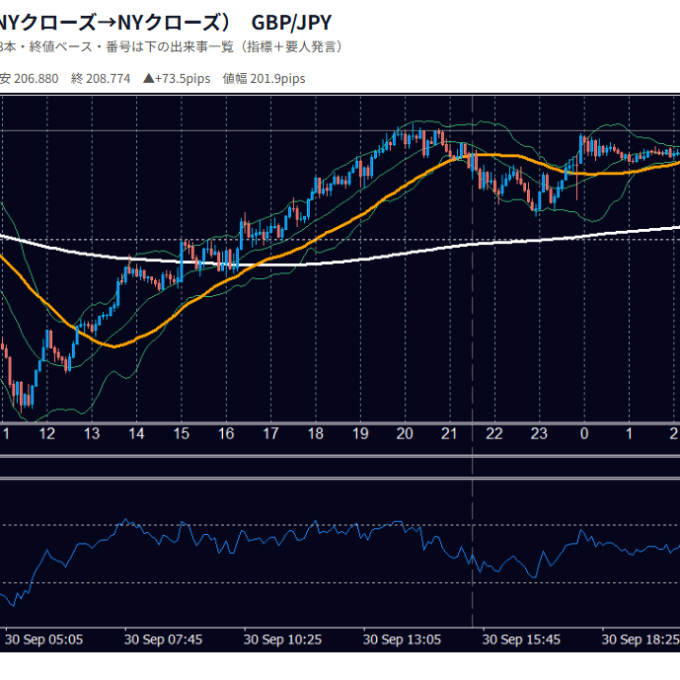Click the '30 Sep 05:05' timestamp label
This screenshot has width=680, height=680.
tap(44, 640)
